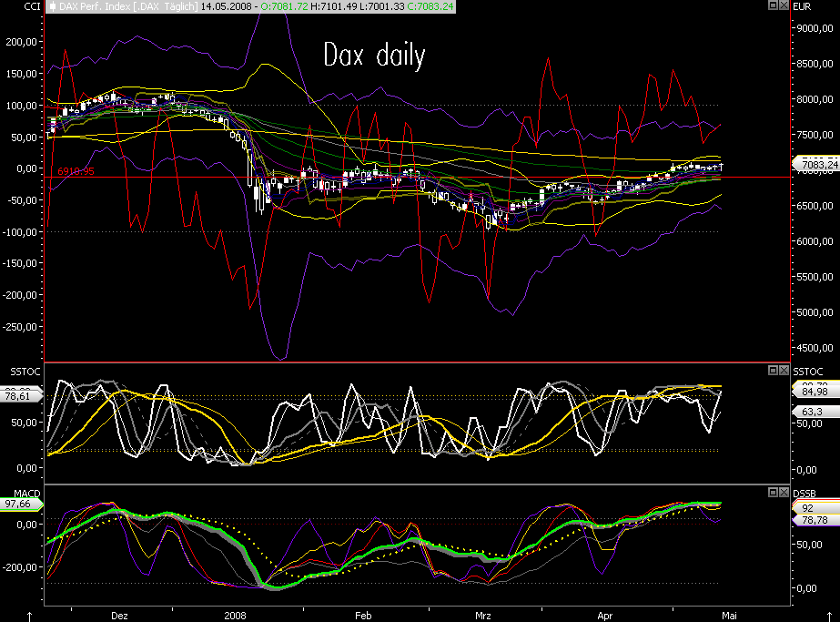Click the 7500,00 EUR price scale value

pyautogui.click(x=815, y=135)
